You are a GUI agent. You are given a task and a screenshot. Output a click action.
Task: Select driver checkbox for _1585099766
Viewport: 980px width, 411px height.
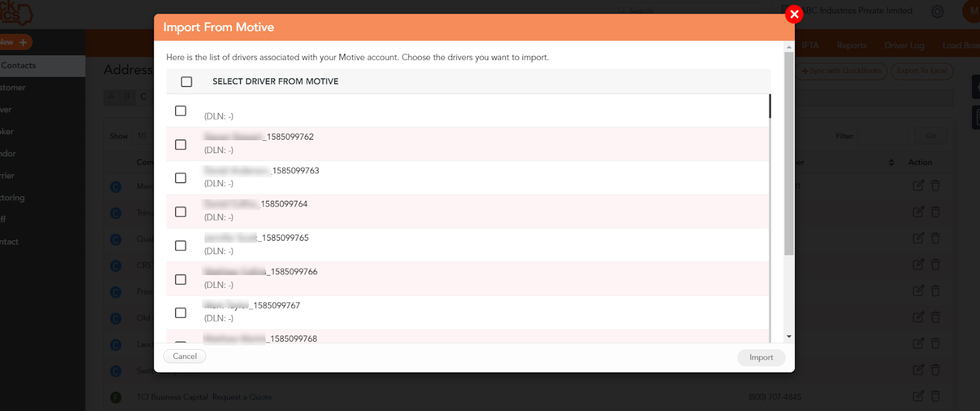coord(181,279)
